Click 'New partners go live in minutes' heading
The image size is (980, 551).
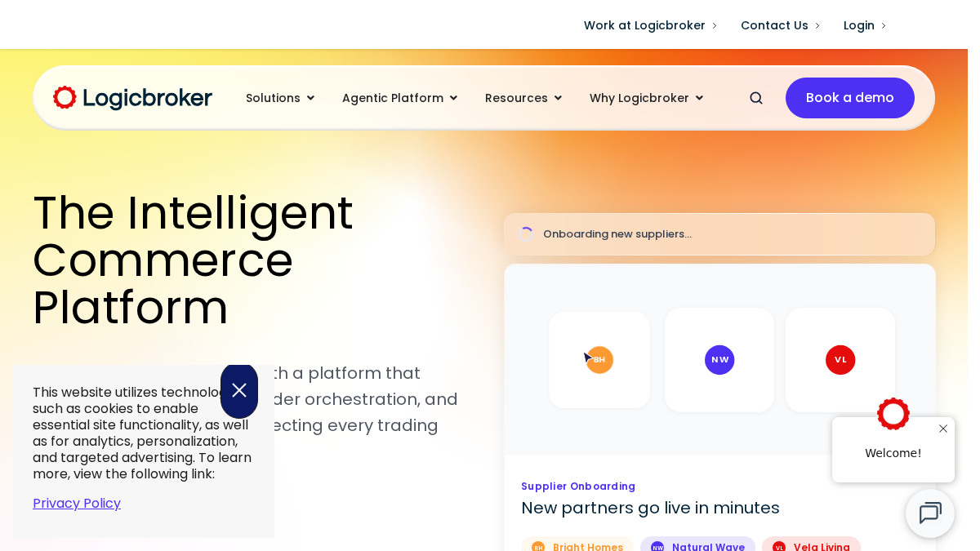650,508
